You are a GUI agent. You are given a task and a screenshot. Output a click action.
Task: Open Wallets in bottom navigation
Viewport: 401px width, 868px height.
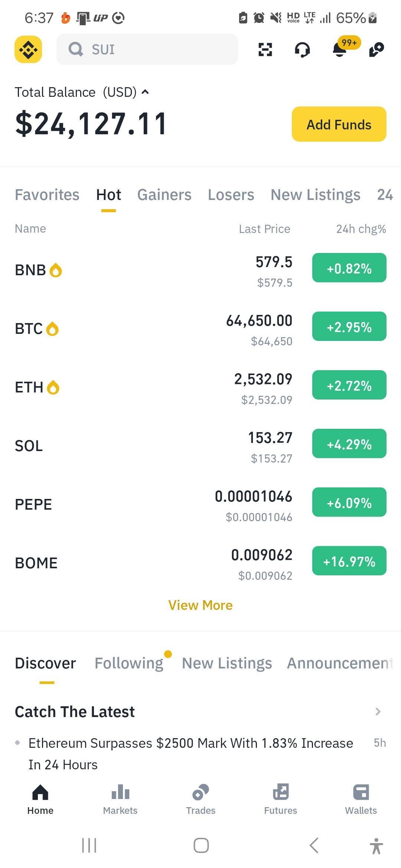click(x=361, y=800)
